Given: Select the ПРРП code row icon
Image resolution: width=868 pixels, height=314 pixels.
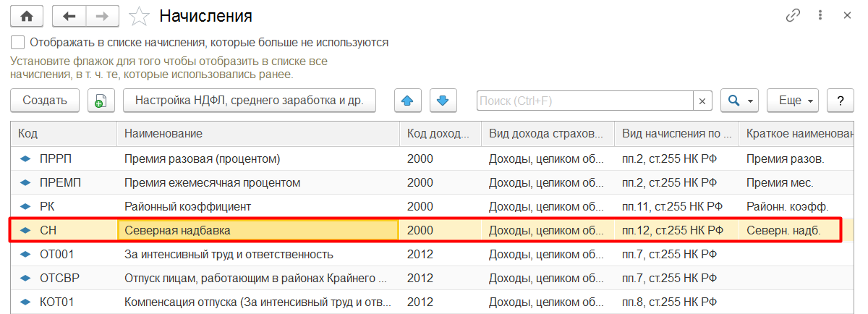Looking at the screenshot, I should tap(26, 158).
